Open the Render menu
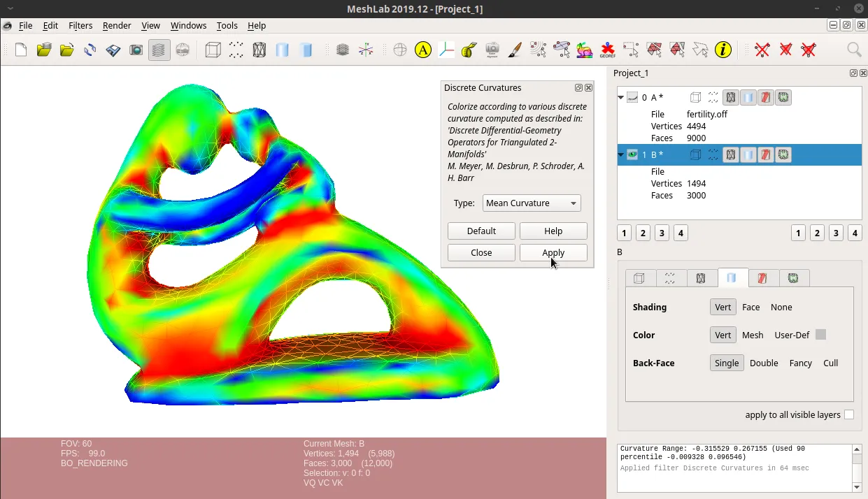This screenshot has width=868, height=499. pyautogui.click(x=117, y=25)
